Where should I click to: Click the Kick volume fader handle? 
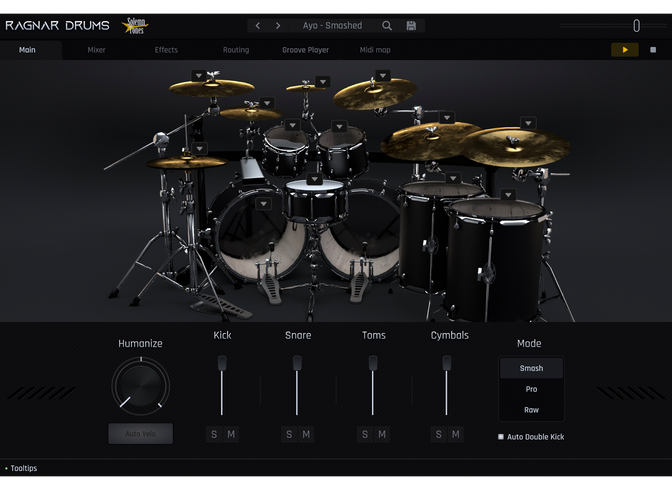[x=222, y=363]
